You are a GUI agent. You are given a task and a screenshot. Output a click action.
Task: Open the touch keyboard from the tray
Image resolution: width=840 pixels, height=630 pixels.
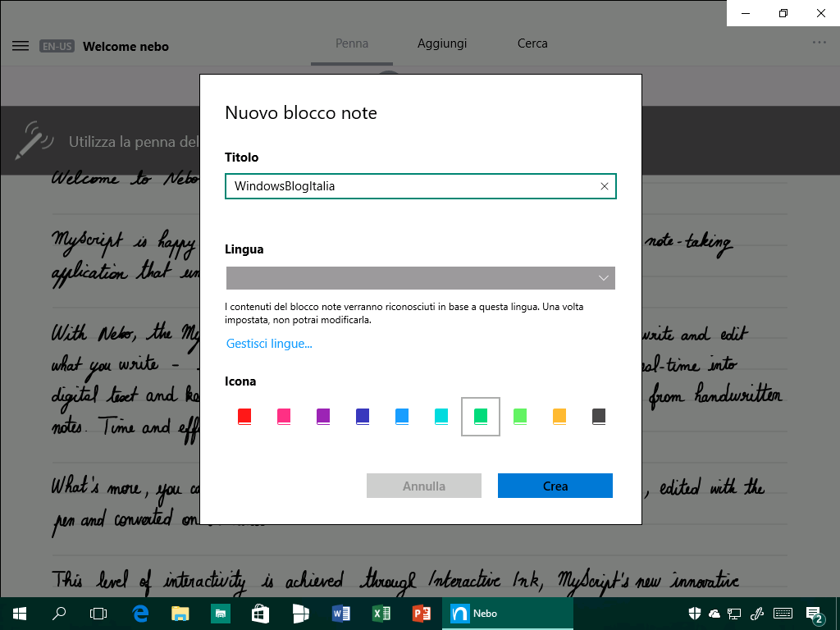point(783,614)
